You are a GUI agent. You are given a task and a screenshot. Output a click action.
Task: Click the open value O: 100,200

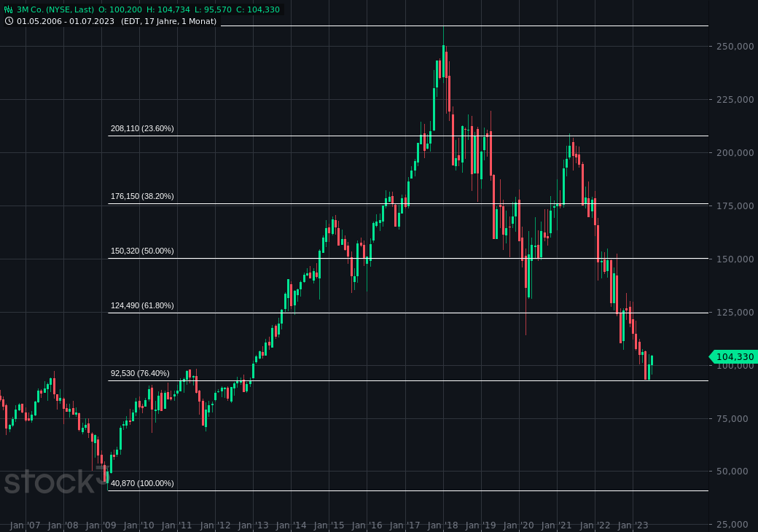[x=120, y=9]
